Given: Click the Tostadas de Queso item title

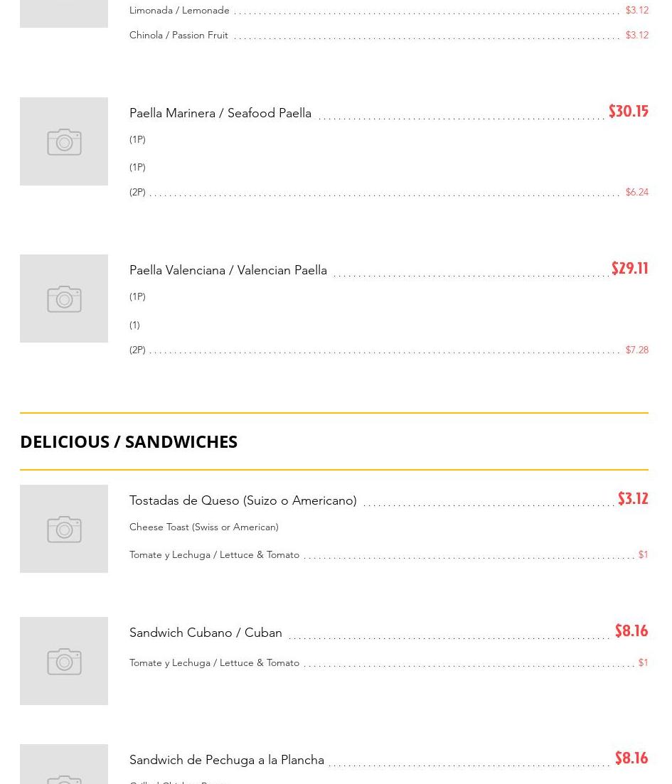Looking at the screenshot, I should 243,500.
